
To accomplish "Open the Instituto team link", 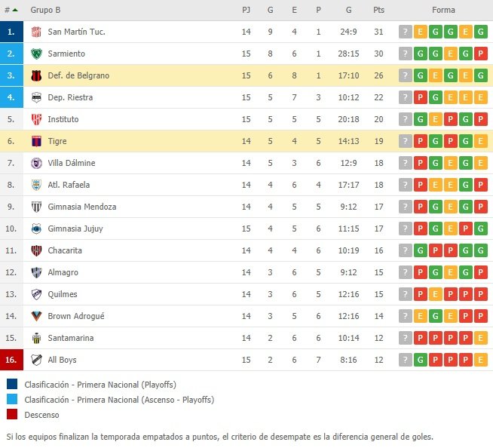I will click(x=63, y=119).
